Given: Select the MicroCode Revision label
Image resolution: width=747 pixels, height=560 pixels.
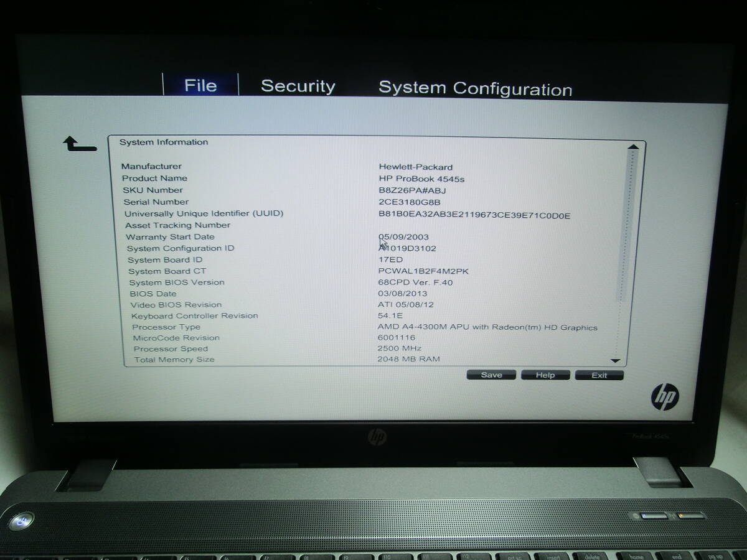Looking at the screenshot, I should (x=176, y=338).
